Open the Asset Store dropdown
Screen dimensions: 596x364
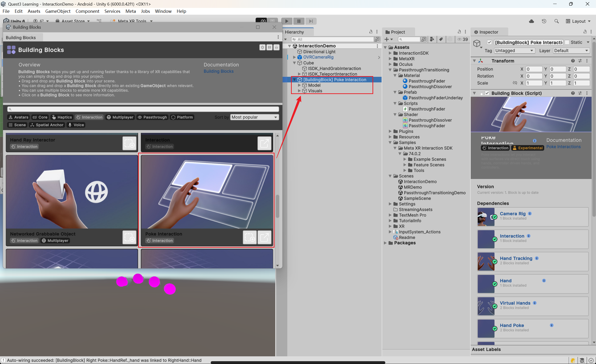click(73, 21)
